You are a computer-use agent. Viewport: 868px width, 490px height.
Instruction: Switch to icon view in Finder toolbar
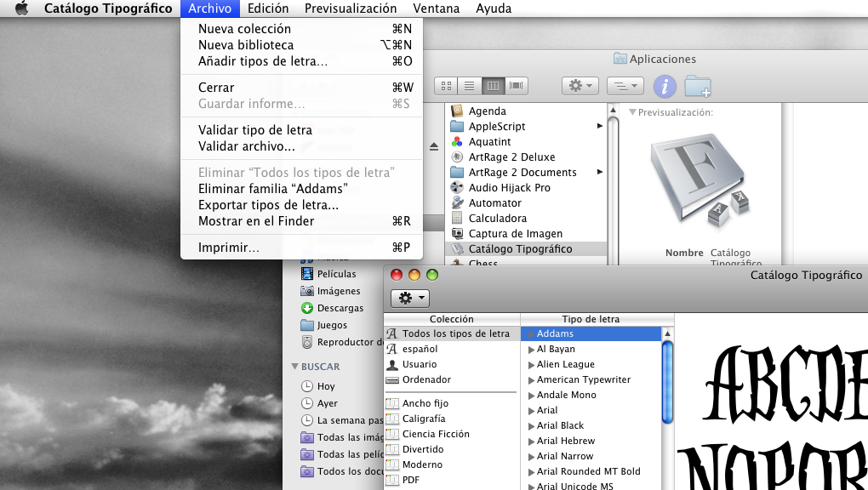pos(445,86)
